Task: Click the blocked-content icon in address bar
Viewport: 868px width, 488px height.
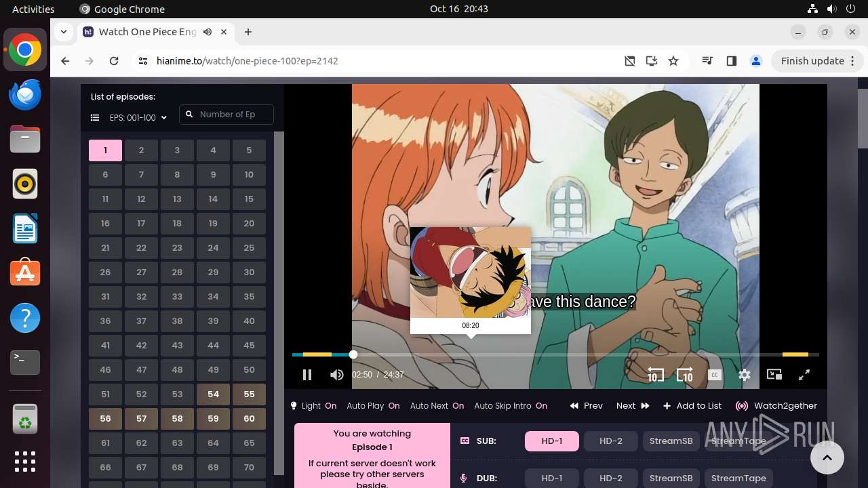Action: pos(630,61)
